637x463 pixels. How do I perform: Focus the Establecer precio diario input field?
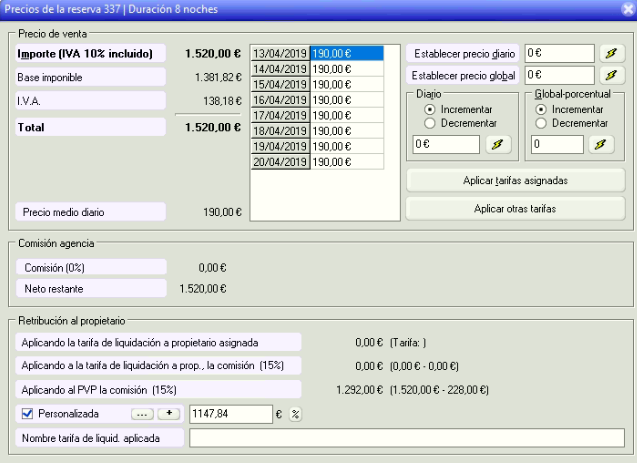[x=558, y=54]
